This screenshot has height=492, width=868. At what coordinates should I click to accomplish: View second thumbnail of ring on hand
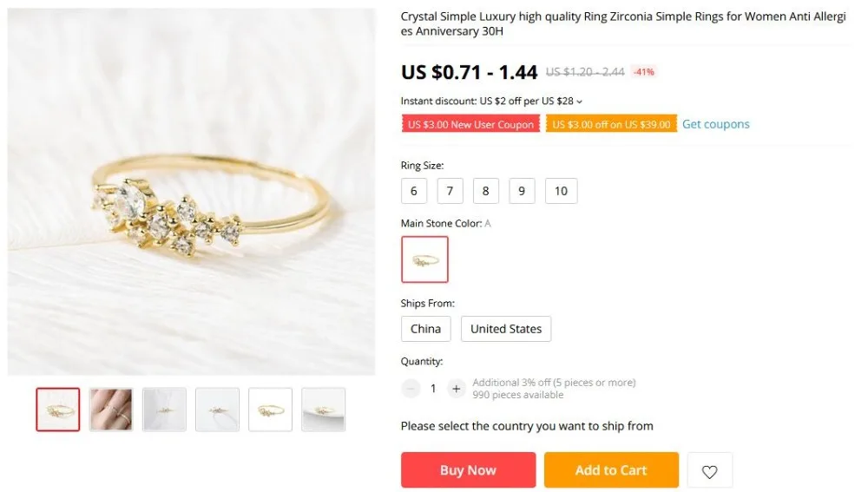tap(111, 410)
